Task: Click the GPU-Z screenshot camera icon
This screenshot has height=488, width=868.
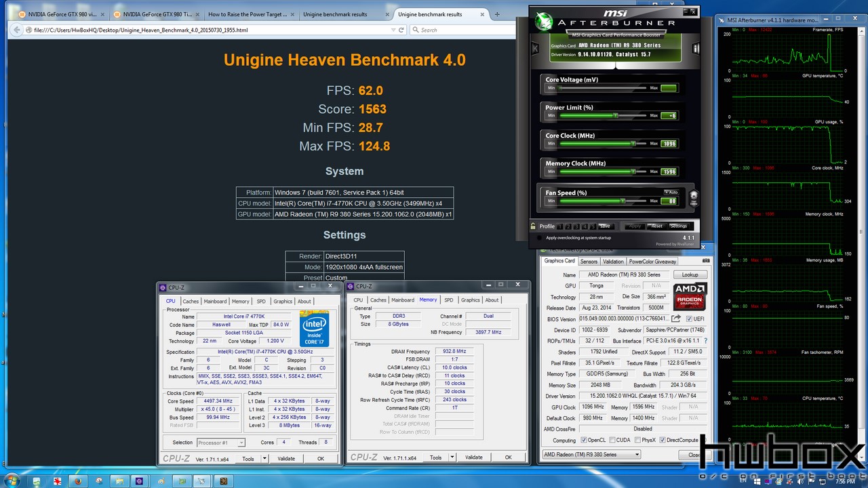Action: 705,261
